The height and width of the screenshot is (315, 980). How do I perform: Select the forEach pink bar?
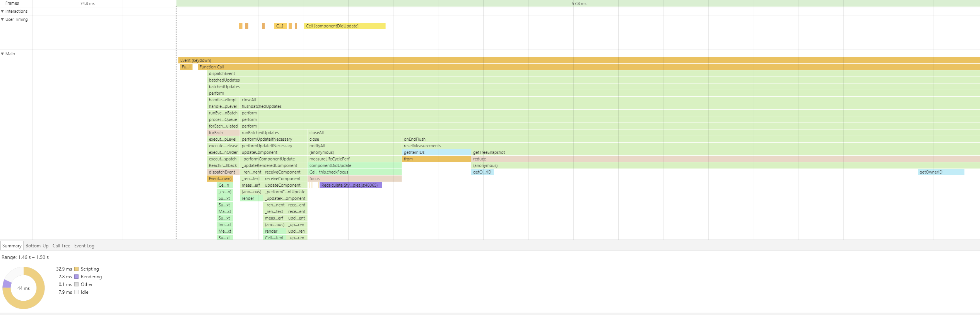[223, 133]
